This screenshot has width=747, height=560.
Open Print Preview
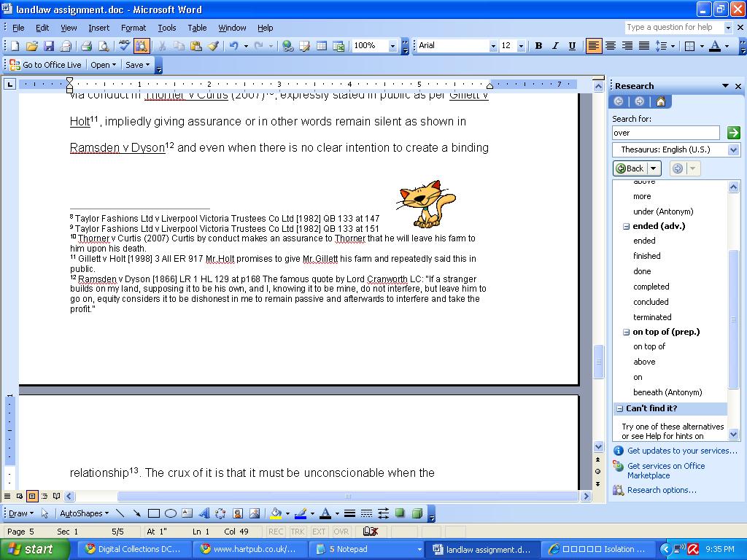103,46
